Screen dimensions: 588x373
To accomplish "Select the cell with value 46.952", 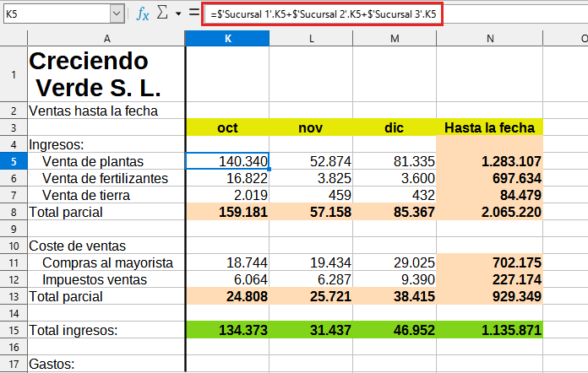I will tap(395, 330).
